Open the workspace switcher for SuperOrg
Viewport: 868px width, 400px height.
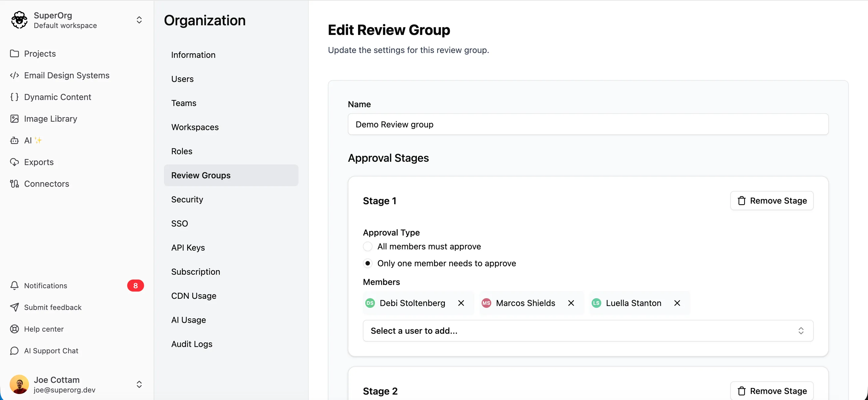click(139, 20)
